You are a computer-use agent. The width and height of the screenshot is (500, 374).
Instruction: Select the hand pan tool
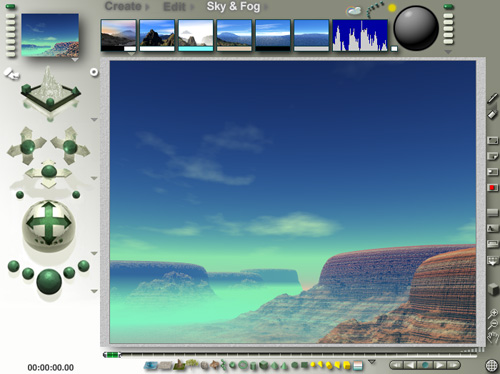pyautogui.click(x=493, y=337)
